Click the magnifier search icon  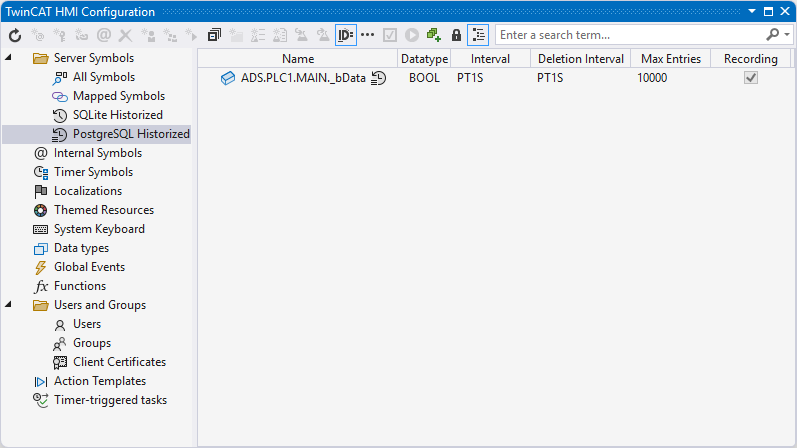tap(772, 35)
